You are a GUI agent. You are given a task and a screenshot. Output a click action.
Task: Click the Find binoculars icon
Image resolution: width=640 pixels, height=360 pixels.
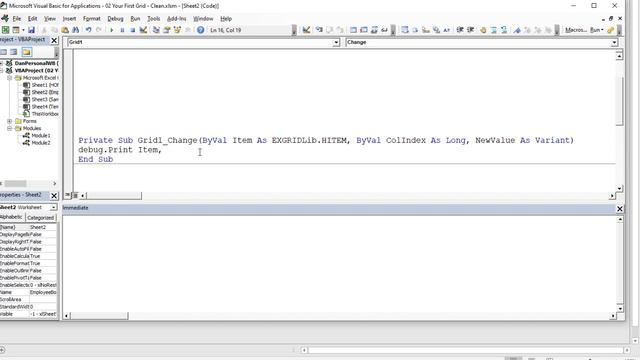point(76,30)
